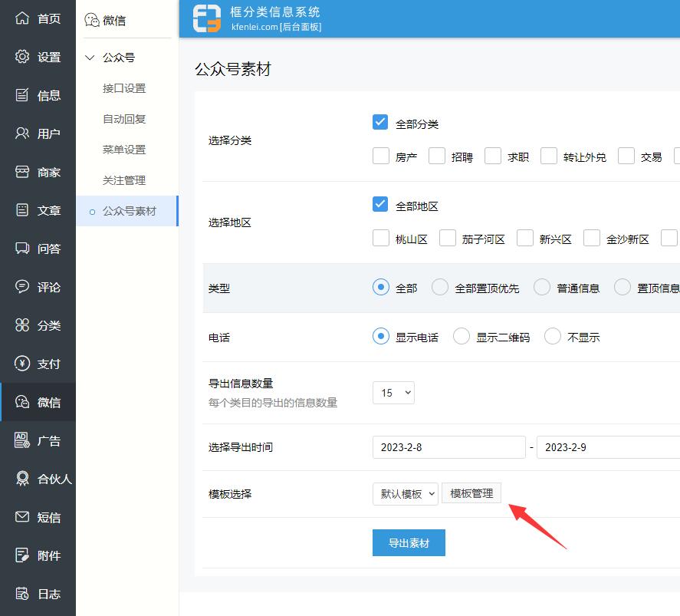680x616 pixels.
Task: Open settings via the gear icon
Action: pos(23,57)
